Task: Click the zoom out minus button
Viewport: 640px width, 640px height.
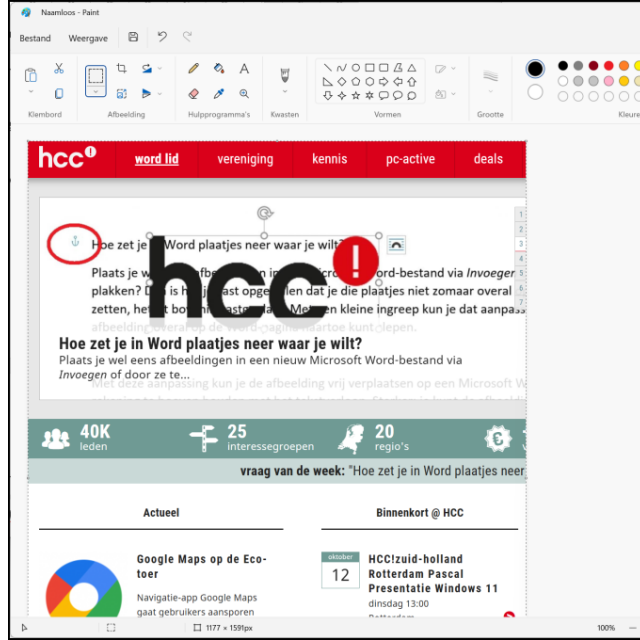Action: click(633, 628)
